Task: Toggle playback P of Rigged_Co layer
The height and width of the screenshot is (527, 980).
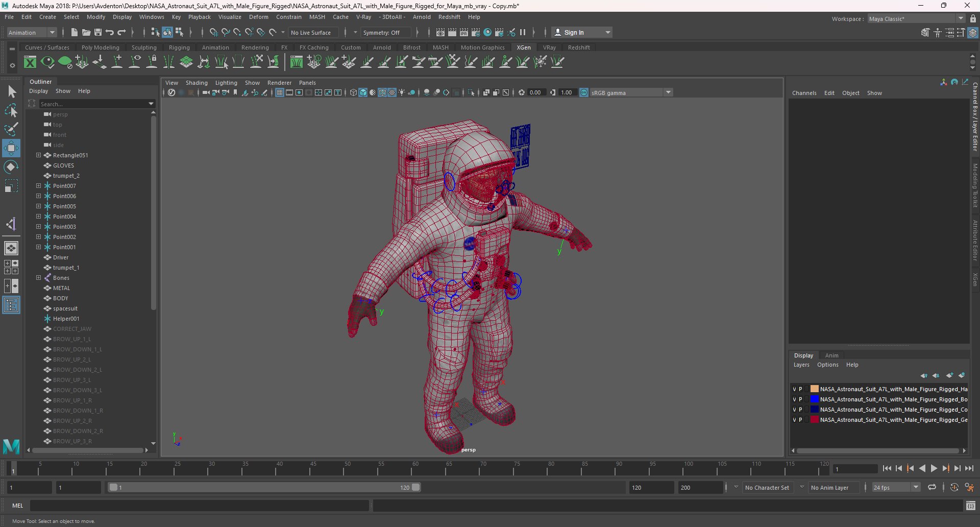Action: (x=800, y=410)
